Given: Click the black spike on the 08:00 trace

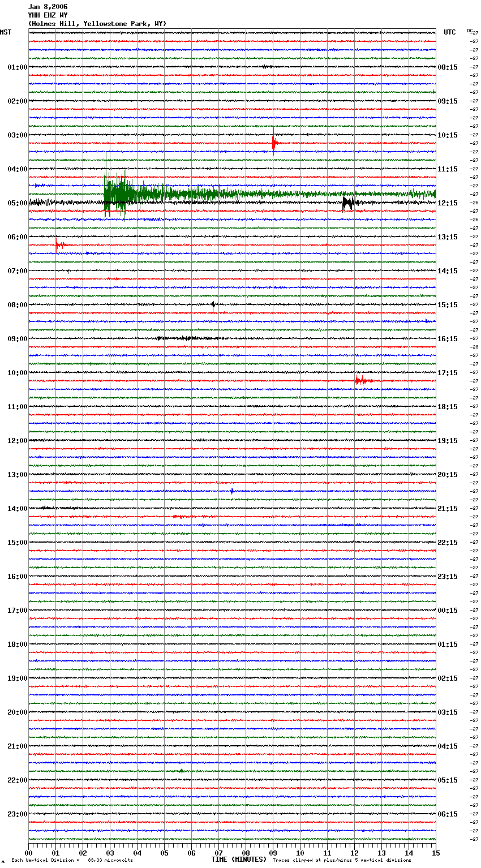Looking at the screenshot, I should [x=213, y=306].
